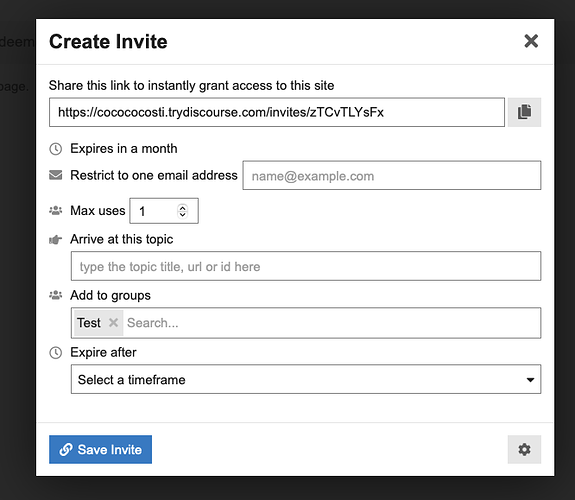Screen dimensions: 575x500
Task: Focus the groups Search field
Action: click(x=332, y=323)
